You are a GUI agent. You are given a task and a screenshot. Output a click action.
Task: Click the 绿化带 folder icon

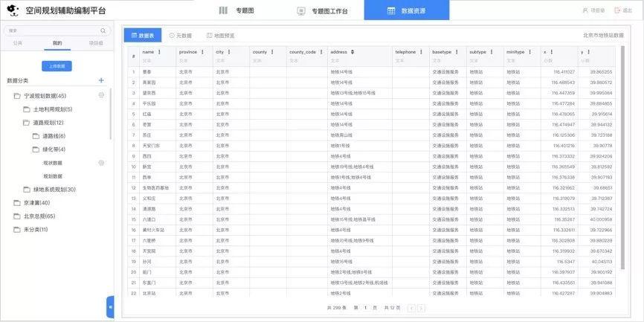[x=36, y=149]
